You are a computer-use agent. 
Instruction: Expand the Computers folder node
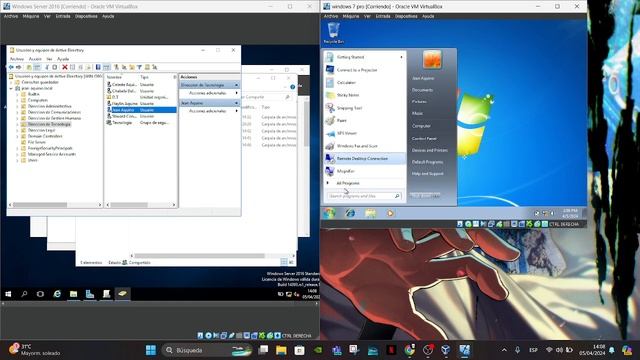click(17, 100)
